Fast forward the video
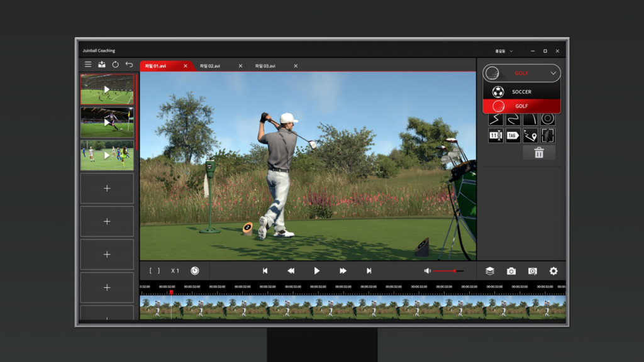 coord(343,271)
